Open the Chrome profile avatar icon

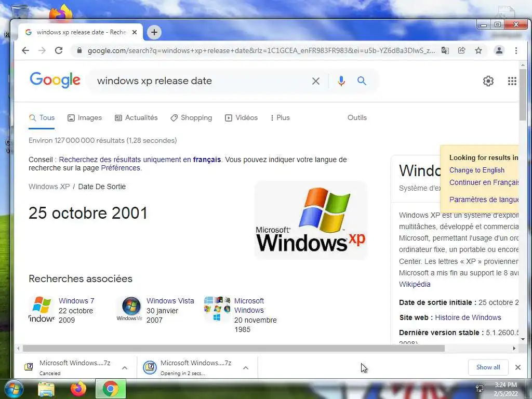[499, 50]
